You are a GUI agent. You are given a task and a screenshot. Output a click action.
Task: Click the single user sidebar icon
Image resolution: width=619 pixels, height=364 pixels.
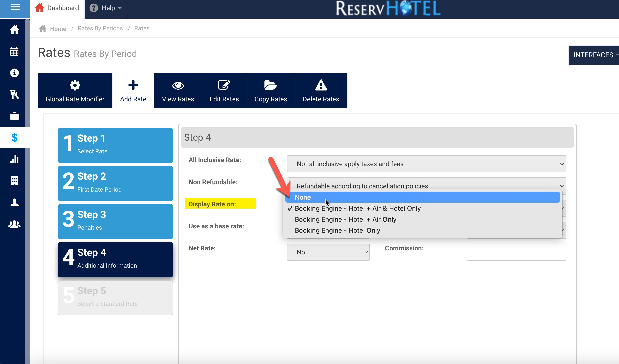14,202
